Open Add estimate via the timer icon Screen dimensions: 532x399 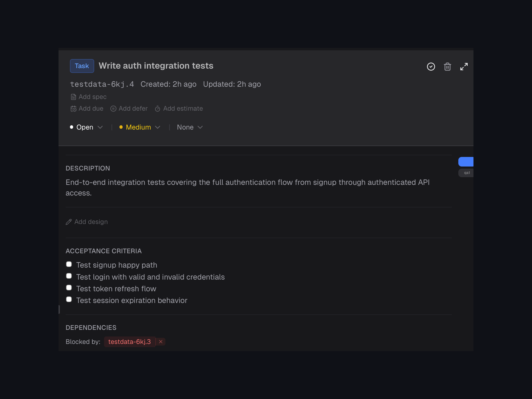coord(157,109)
